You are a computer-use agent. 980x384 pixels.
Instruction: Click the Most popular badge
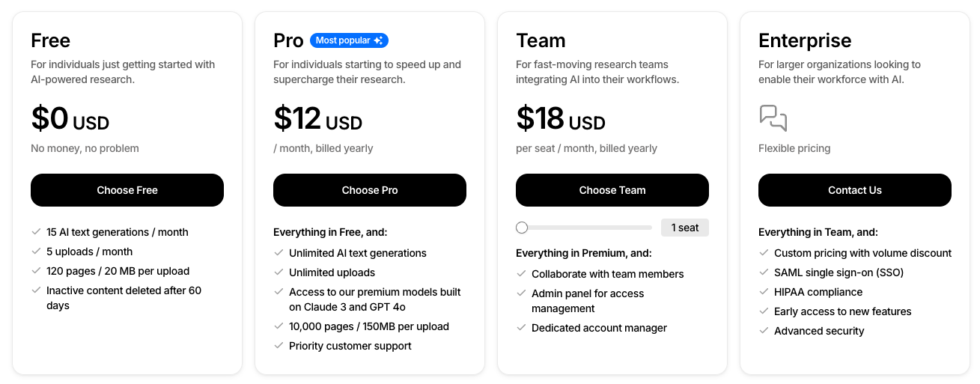point(349,40)
